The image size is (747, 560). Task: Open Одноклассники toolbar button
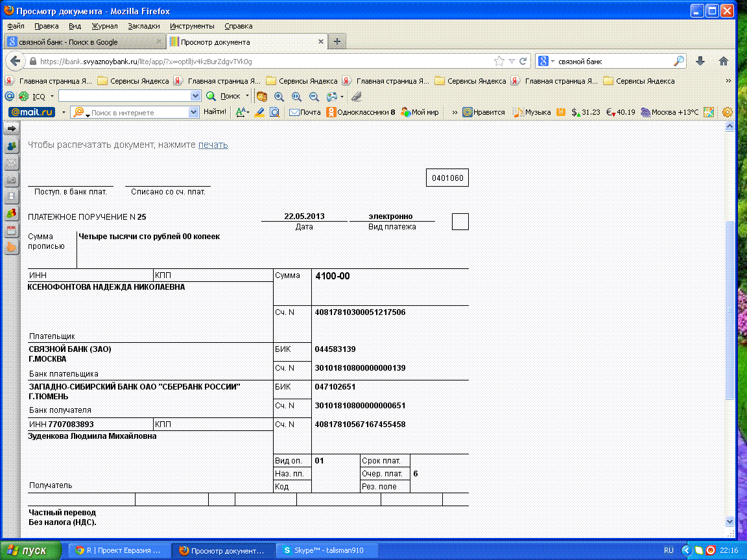[x=361, y=112]
